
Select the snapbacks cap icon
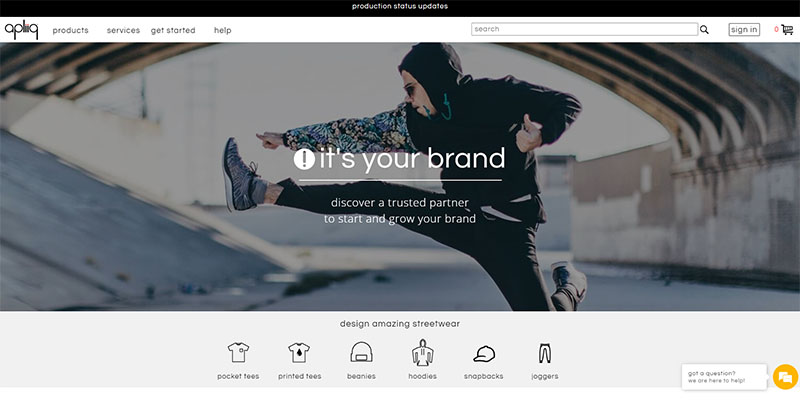(484, 354)
